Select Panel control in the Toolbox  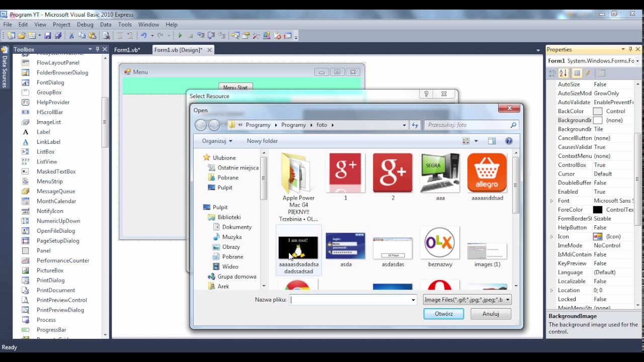coord(43,250)
